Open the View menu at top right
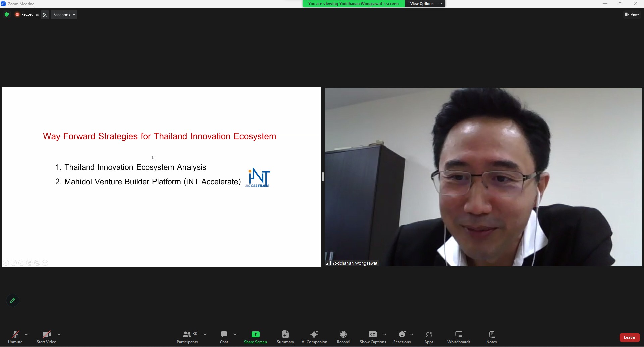Screen dimensions: 644x347 point(632,14)
